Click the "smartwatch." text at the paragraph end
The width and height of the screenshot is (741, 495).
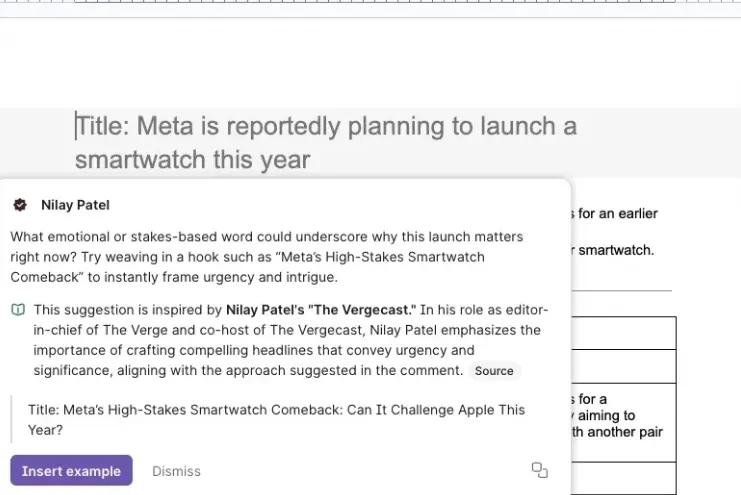[613, 250]
